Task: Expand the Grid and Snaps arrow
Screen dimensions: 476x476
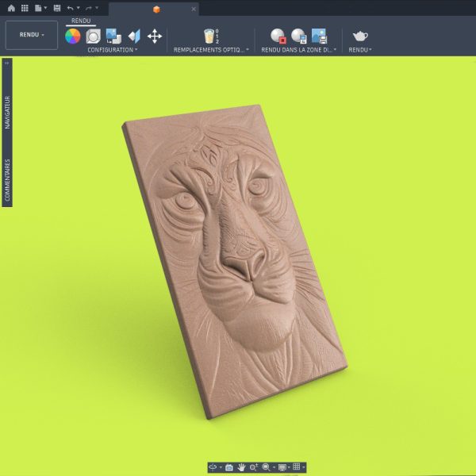Action: coord(304,467)
